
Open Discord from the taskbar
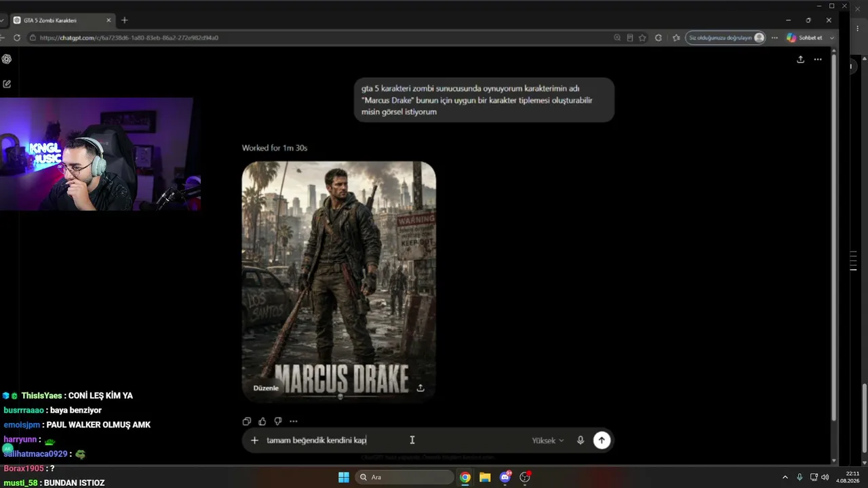[x=505, y=477]
